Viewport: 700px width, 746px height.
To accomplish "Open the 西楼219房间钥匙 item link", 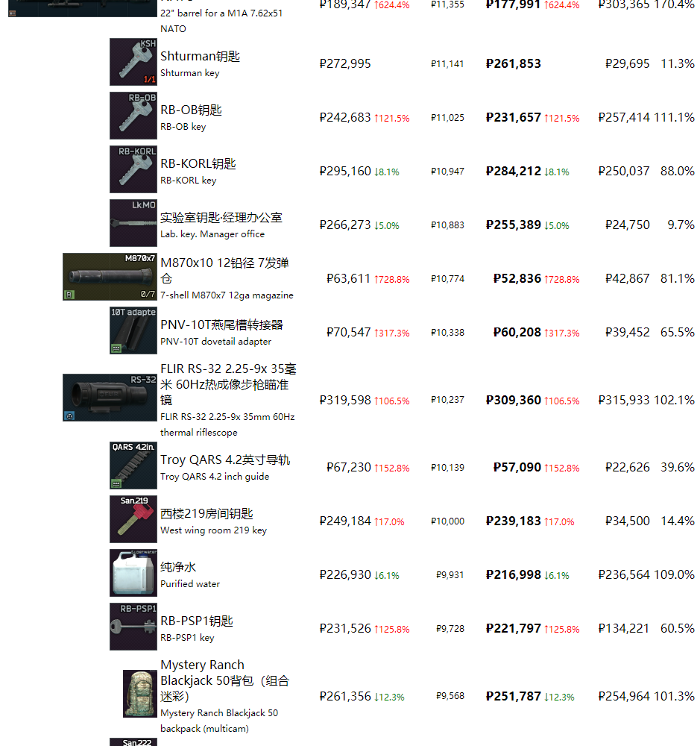I will coord(206,513).
